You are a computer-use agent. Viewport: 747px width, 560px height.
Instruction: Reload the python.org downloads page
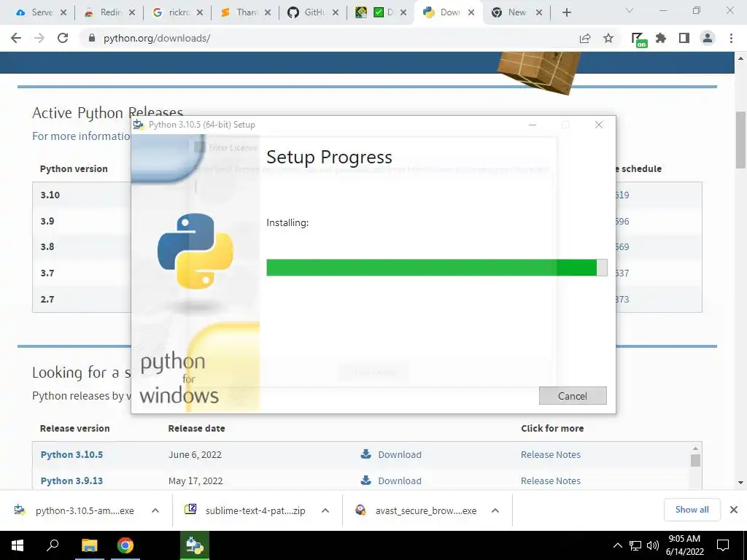pyautogui.click(x=63, y=38)
